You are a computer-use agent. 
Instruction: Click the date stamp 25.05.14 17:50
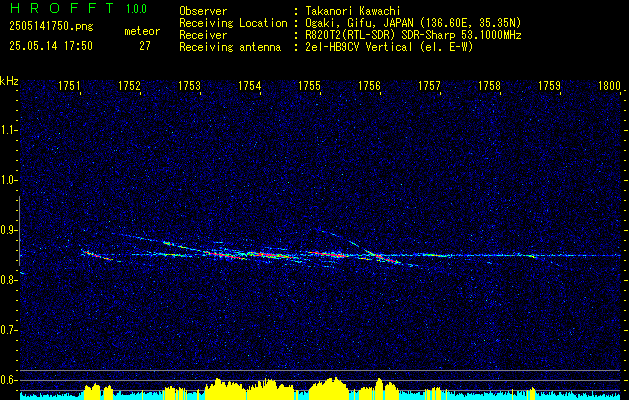pyautogui.click(x=51, y=46)
